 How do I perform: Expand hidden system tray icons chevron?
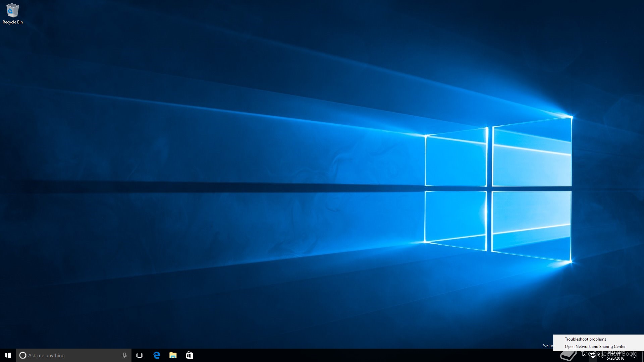click(x=585, y=355)
